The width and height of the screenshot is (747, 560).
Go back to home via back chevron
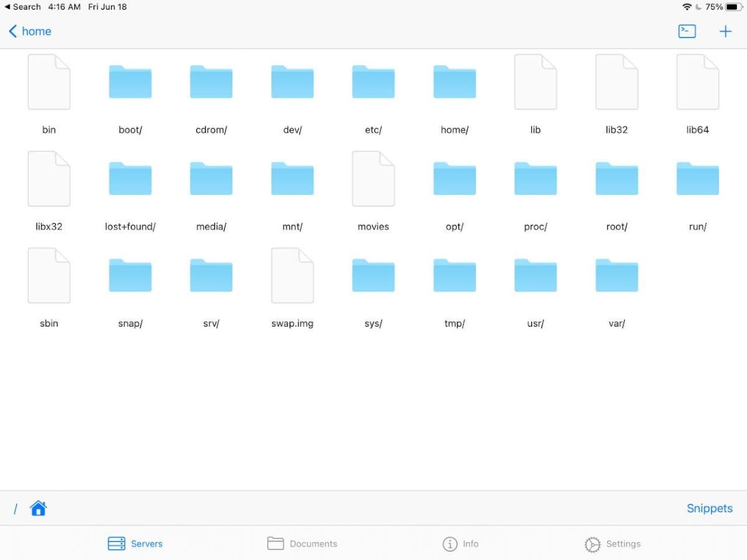30,31
